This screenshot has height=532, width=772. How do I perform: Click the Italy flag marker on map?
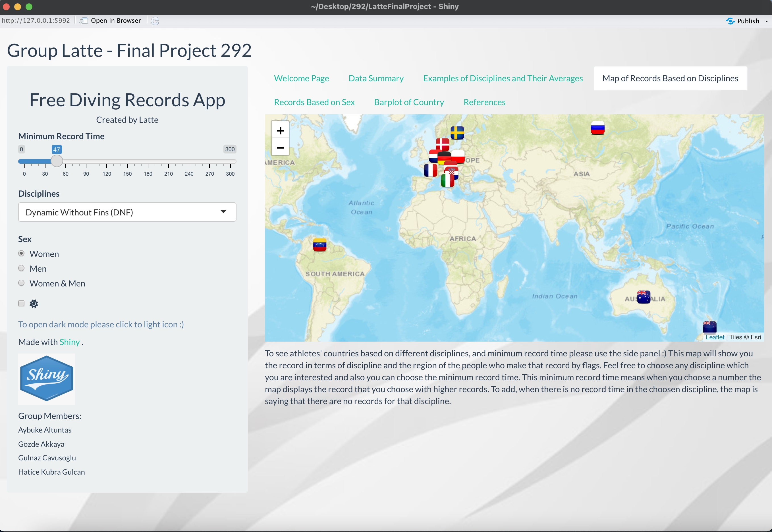click(447, 180)
